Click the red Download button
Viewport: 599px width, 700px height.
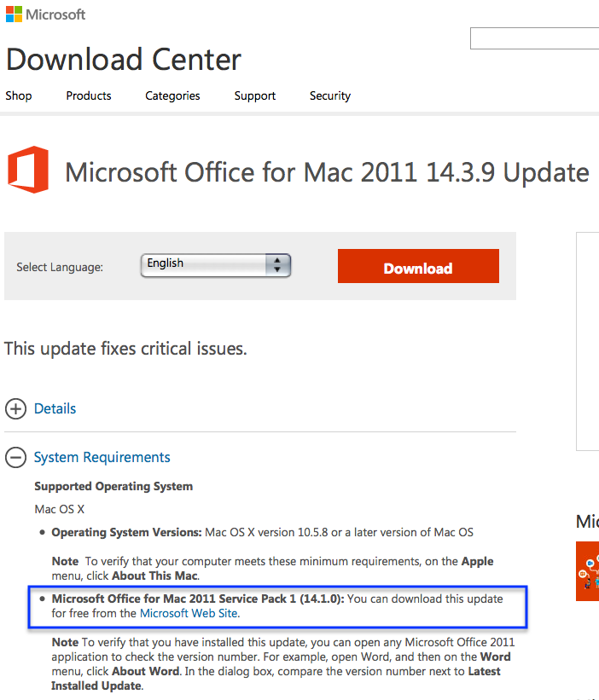419,266
